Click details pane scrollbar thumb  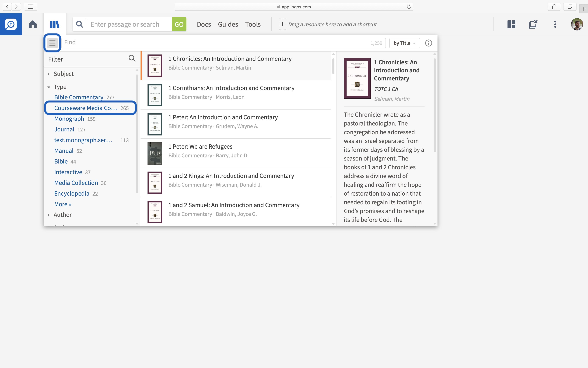(x=435, y=105)
